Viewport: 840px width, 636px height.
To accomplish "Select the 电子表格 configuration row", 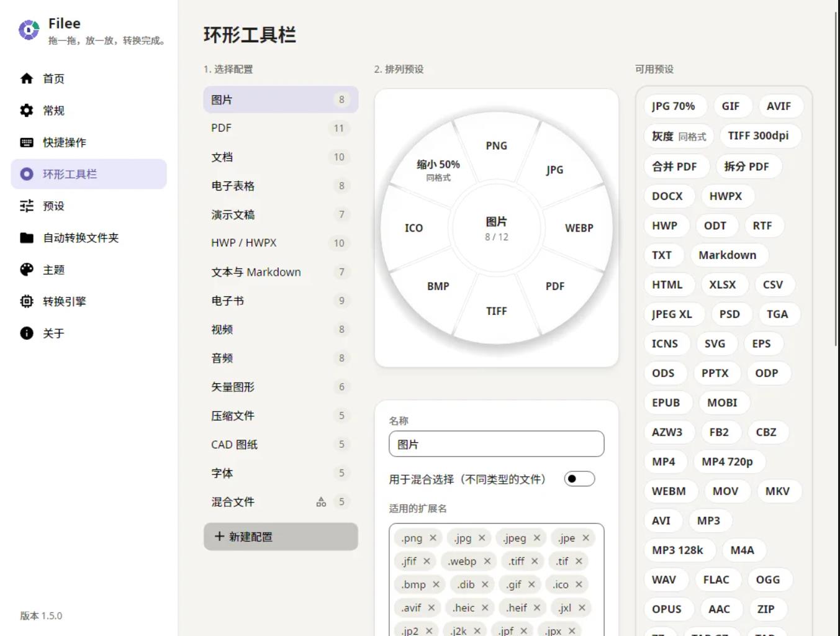I will [281, 186].
